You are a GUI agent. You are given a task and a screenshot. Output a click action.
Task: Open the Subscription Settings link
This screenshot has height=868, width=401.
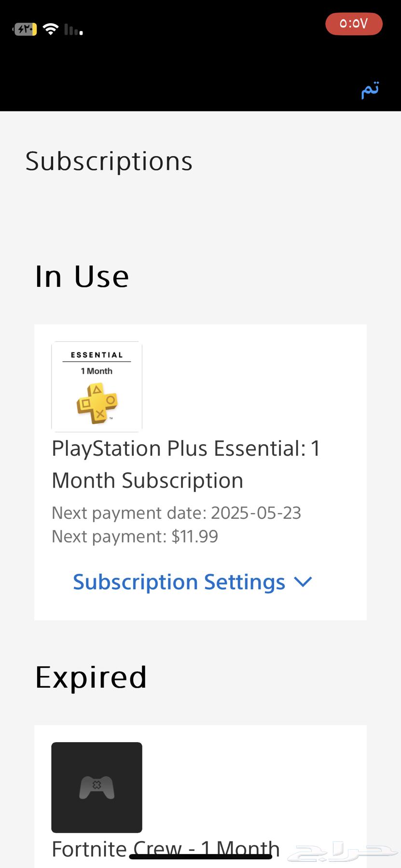pyautogui.click(x=179, y=582)
